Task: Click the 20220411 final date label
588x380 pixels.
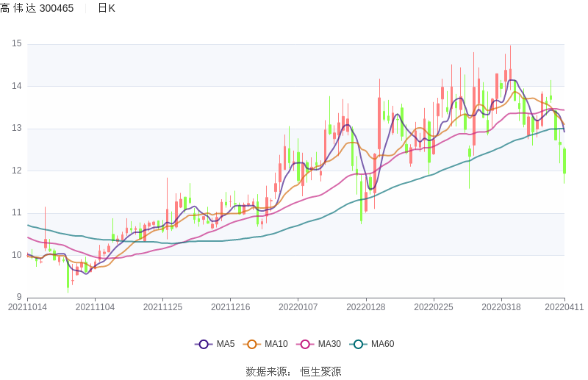Action: (564, 307)
